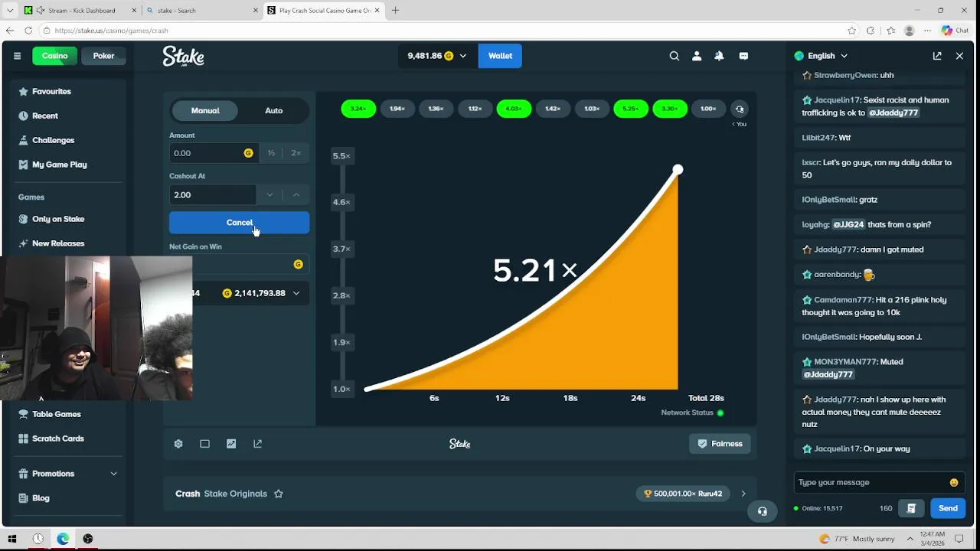Screen dimensions: 980x551
Task: Decrease Cashout At value
Action: (x=269, y=195)
